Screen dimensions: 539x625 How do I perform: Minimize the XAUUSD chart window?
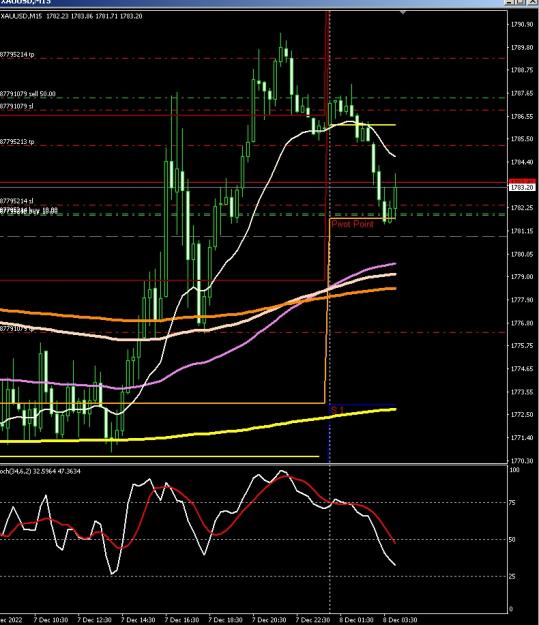click(x=510, y=2)
